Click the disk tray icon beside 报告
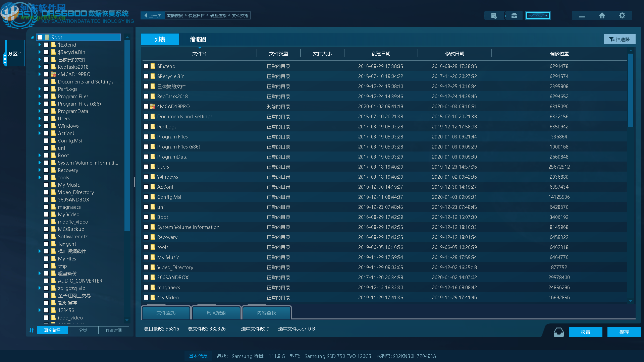Viewport: 644px width, 362px height. [x=558, y=332]
